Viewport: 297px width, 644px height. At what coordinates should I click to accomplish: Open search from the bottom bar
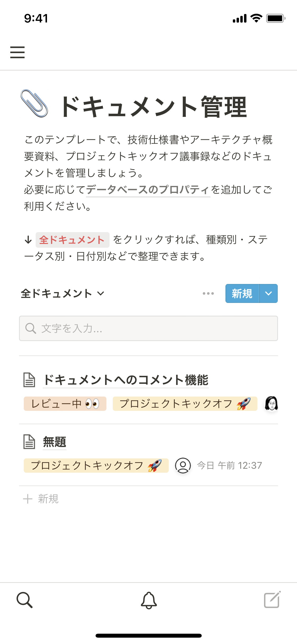(x=24, y=600)
